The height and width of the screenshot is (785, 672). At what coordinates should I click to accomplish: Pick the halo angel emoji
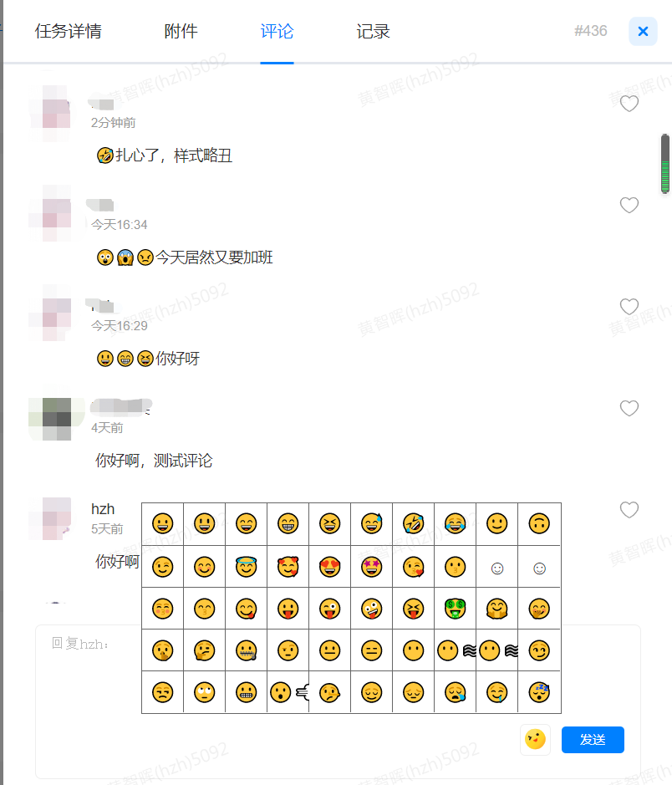click(x=247, y=567)
